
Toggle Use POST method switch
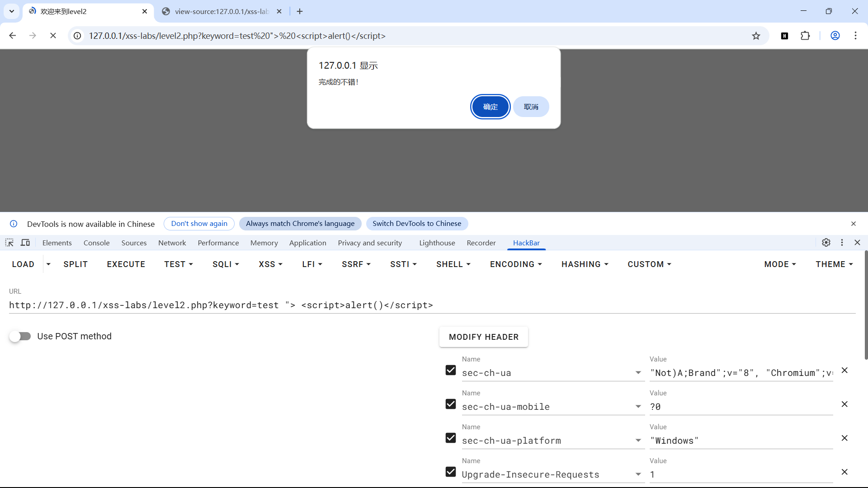click(20, 336)
